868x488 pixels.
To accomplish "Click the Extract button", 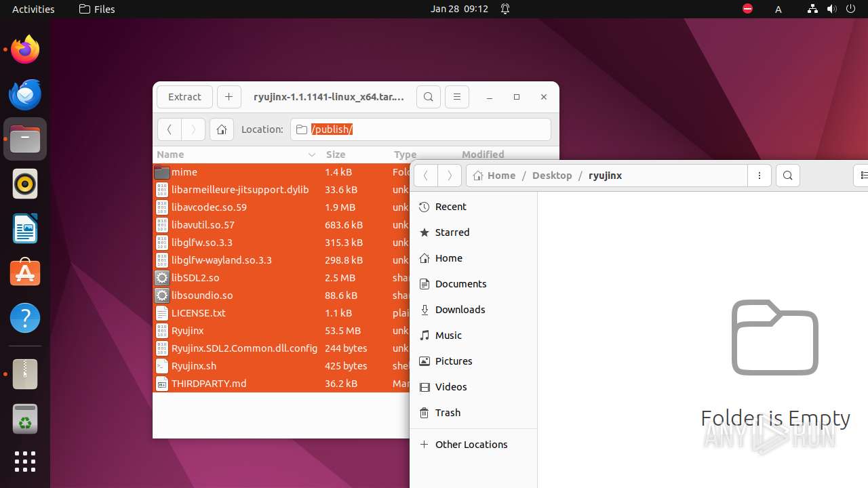I will [184, 97].
